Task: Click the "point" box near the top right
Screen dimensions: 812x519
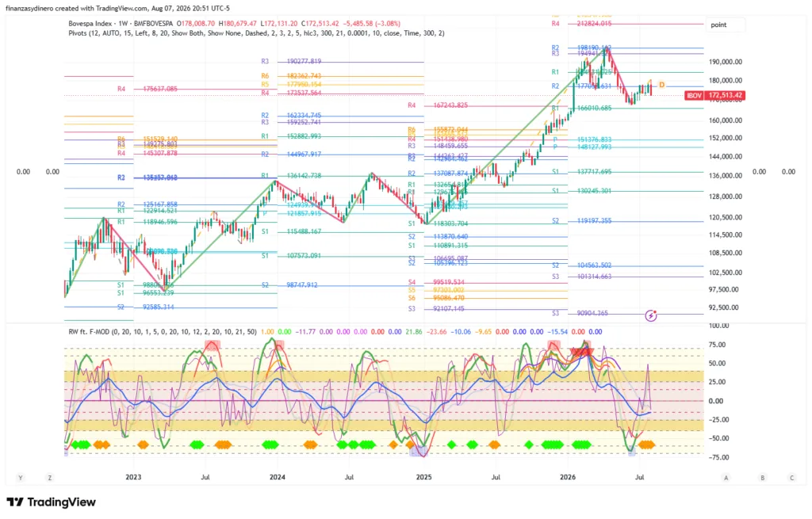Action: click(x=726, y=25)
